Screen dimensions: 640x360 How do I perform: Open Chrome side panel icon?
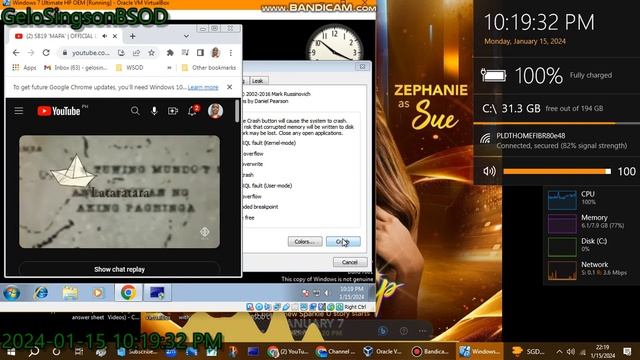click(x=200, y=53)
